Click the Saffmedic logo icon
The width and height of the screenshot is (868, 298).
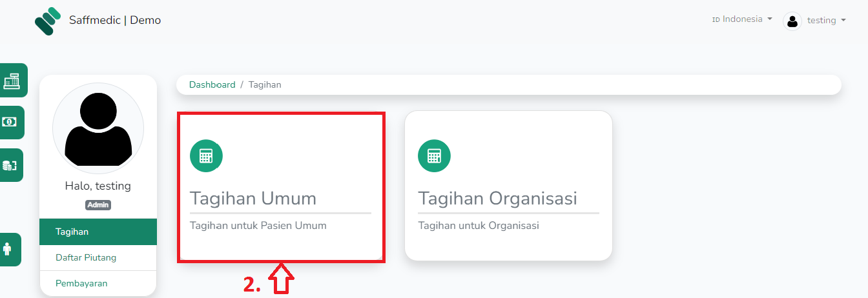(48, 21)
